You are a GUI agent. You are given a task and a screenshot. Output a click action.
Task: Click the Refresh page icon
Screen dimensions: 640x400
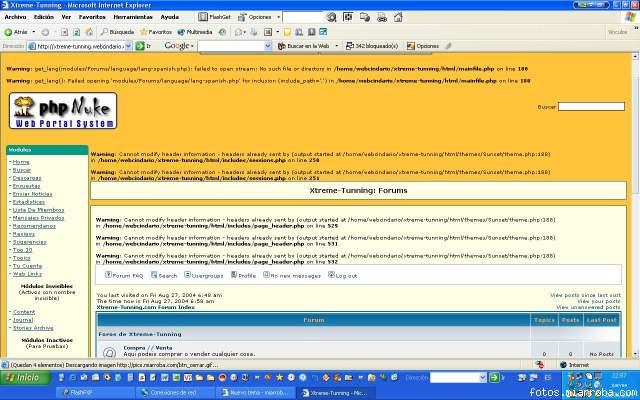coord(76,32)
